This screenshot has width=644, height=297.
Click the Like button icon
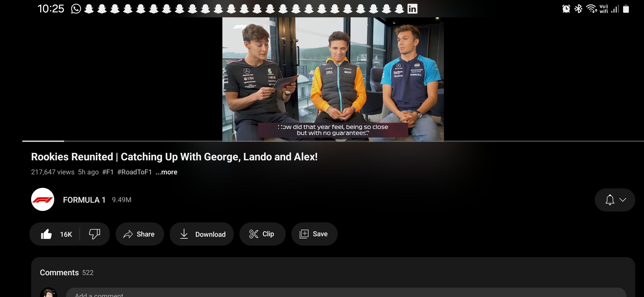click(46, 233)
